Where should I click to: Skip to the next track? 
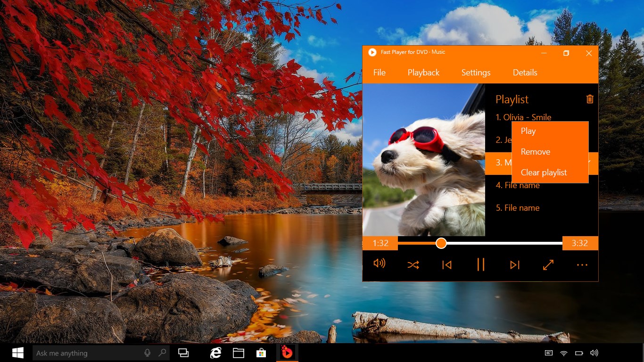(x=514, y=264)
